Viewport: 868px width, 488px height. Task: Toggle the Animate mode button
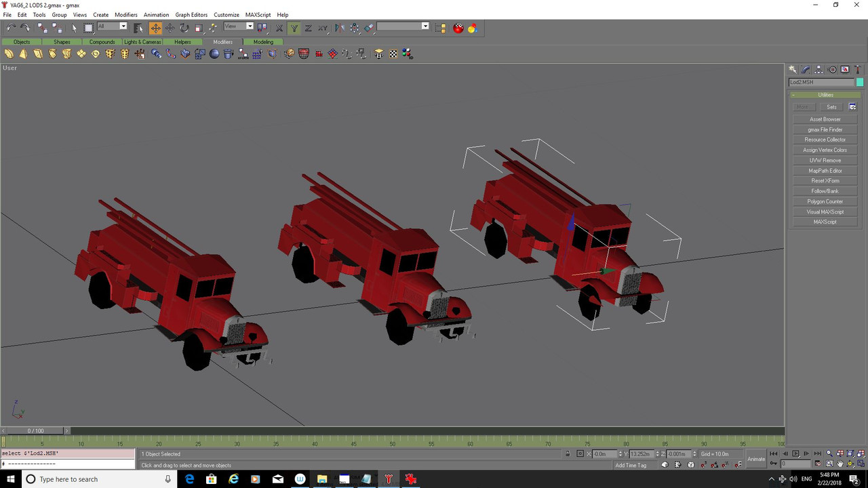point(756,459)
